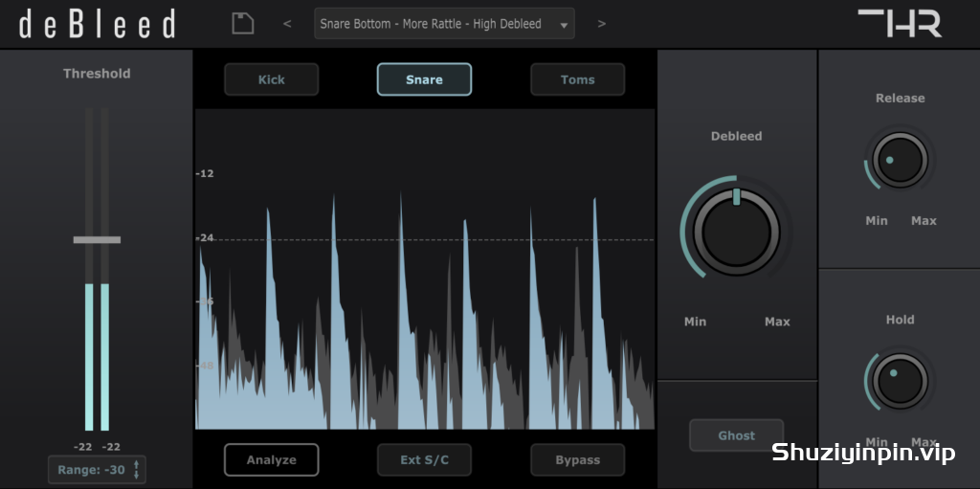This screenshot has height=489, width=980.
Task: Click the Threshold slider handle
Action: (97, 239)
